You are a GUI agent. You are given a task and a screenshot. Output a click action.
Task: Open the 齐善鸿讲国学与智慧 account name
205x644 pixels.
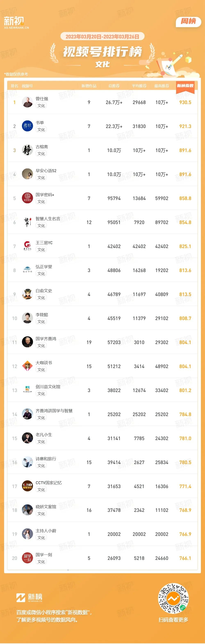(x=54, y=411)
